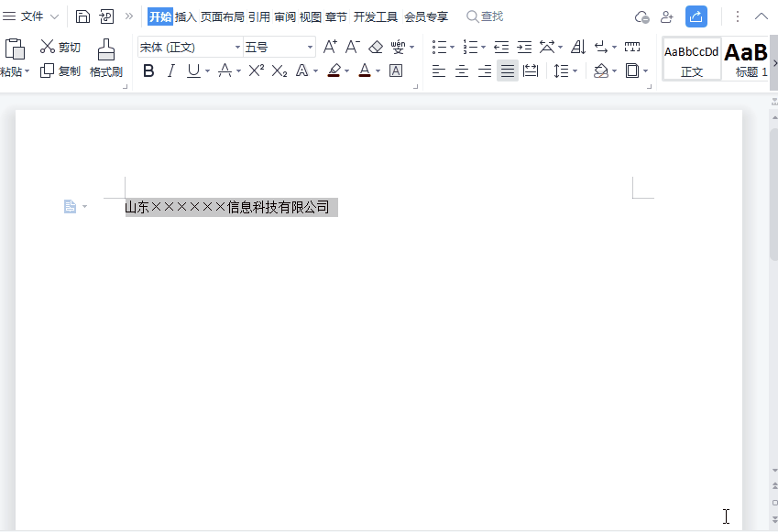Click the blue share button

coord(696,16)
